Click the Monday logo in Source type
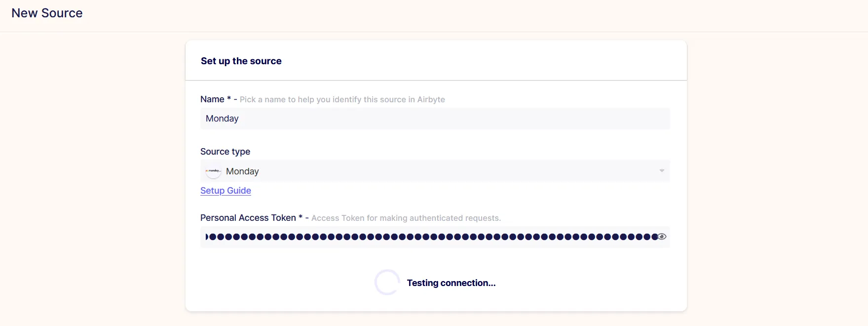 (x=213, y=171)
